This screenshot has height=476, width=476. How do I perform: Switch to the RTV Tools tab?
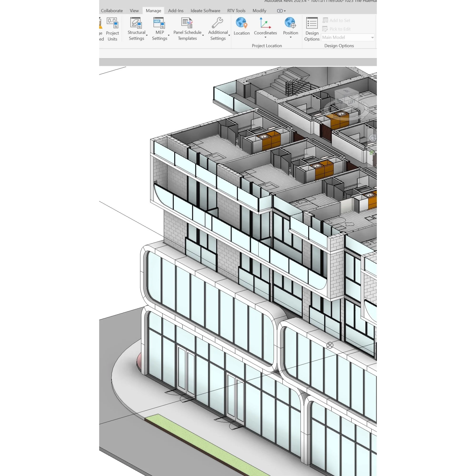point(236,11)
